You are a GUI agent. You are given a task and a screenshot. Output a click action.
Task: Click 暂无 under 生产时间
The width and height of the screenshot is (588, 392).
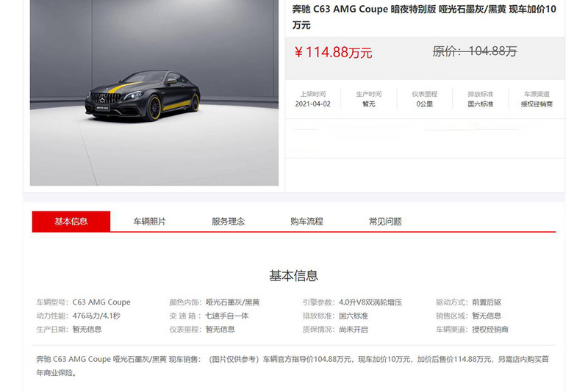[x=369, y=104]
